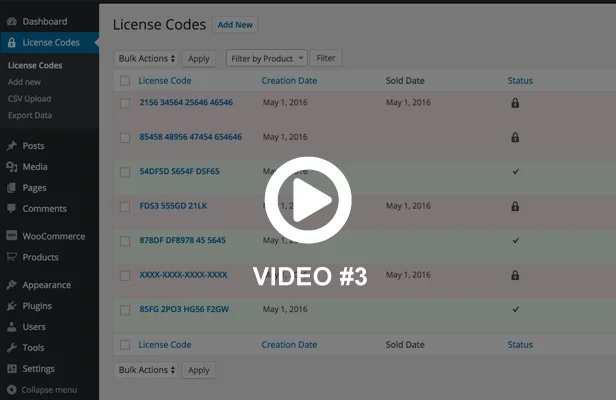The width and height of the screenshot is (616, 400).
Task: Click the Comments speech bubble icon
Action: click(11, 209)
